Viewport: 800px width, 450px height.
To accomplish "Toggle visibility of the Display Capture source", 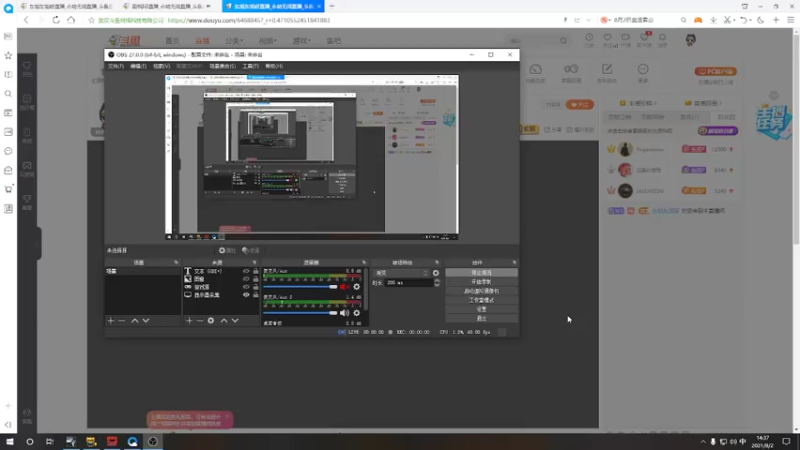I will [246, 295].
